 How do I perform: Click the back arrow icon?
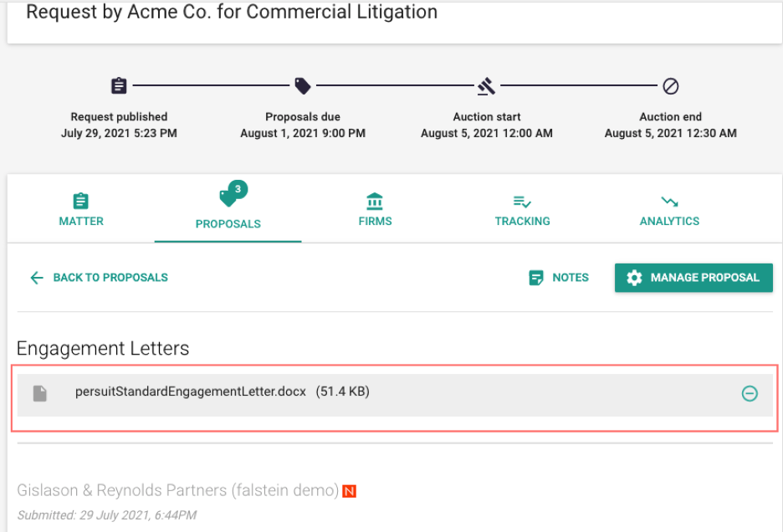click(37, 278)
